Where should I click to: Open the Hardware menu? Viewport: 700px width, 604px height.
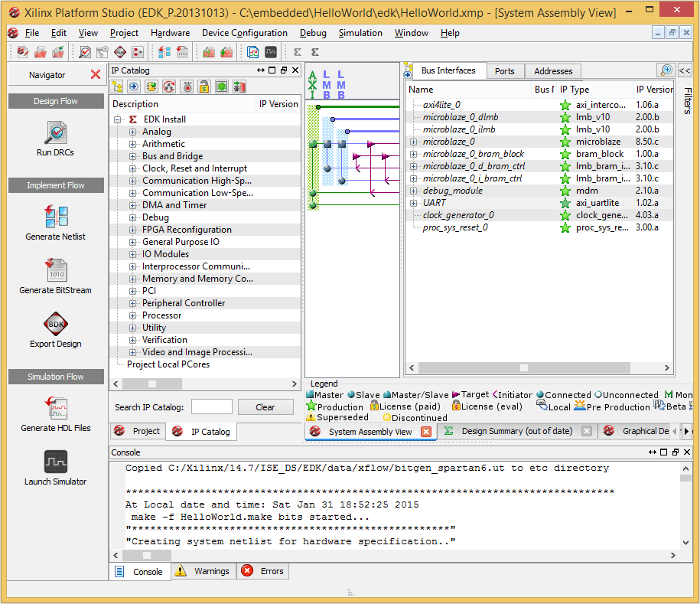point(170,33)
